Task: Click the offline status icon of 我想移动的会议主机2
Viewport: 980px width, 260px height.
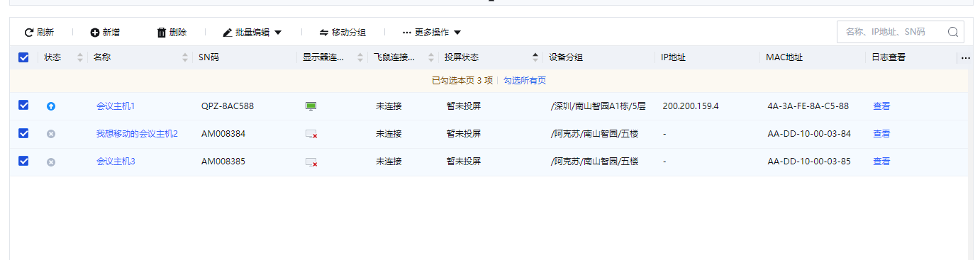Action: (51, 134)
